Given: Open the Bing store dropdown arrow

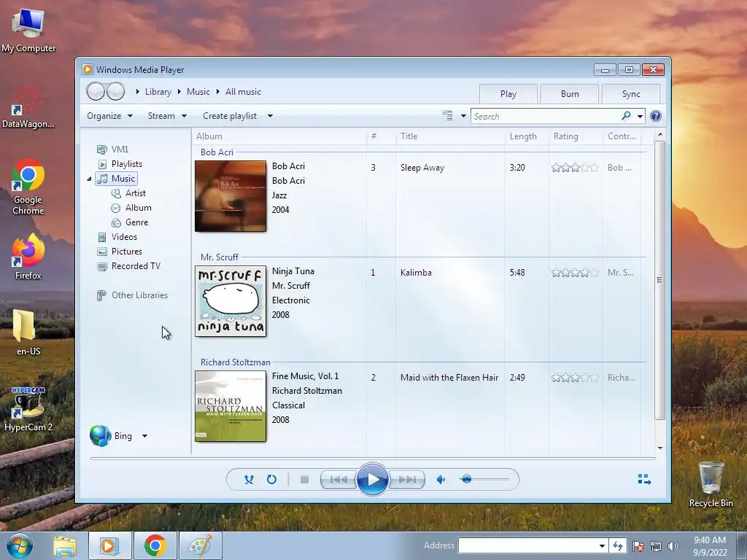Looking at the screenshot, I should click(144, 436).
